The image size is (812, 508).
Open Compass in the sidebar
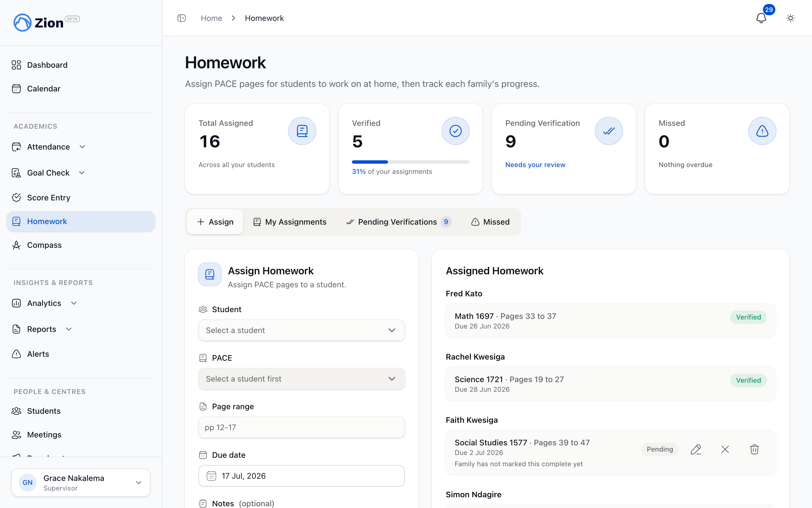click(81, 245)
